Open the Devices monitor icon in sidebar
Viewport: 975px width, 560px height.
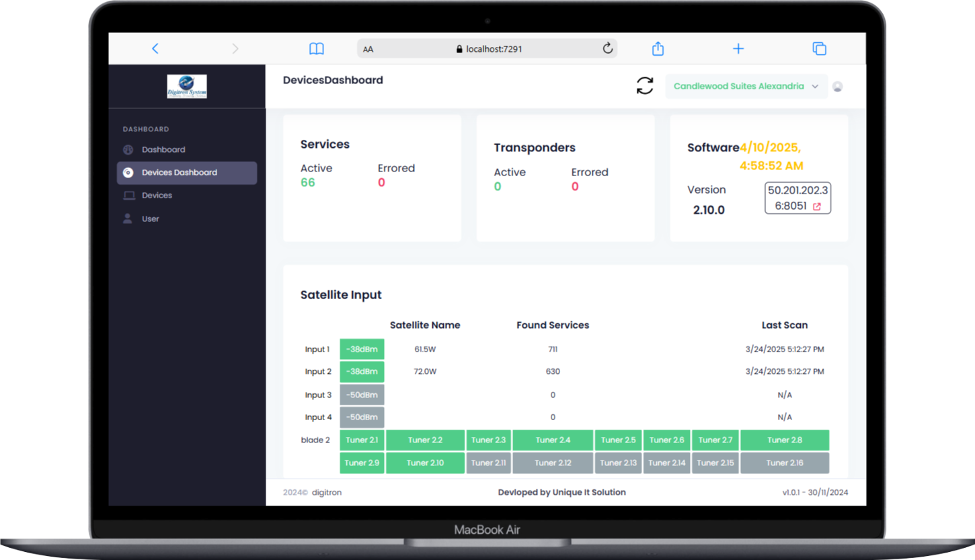(128, 195)
